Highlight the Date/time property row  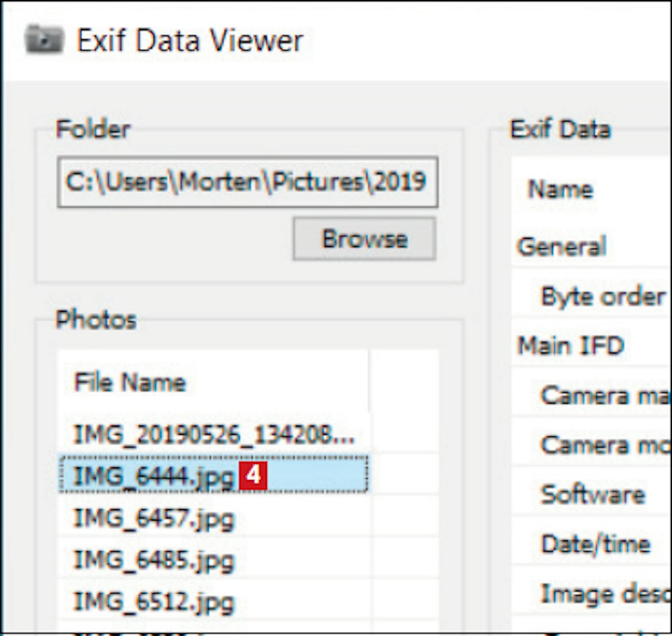(x=595, y=544)
